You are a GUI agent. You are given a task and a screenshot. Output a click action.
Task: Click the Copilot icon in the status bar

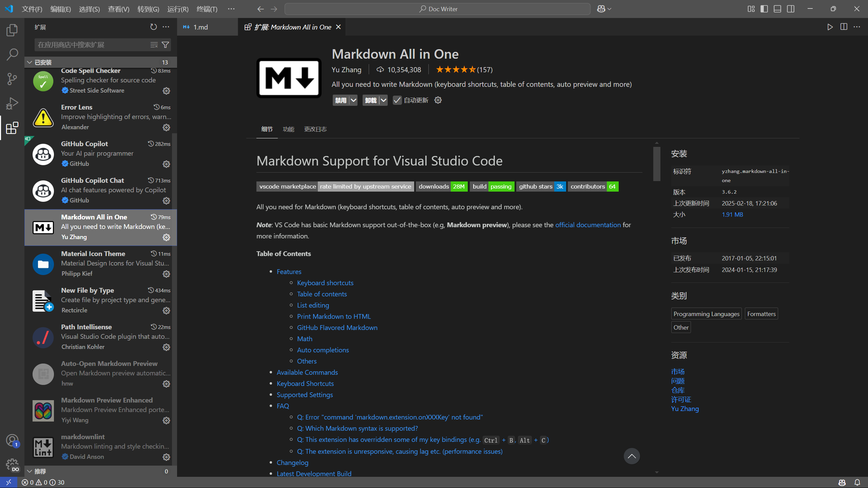pyautogui.click(x=842, y=482)
